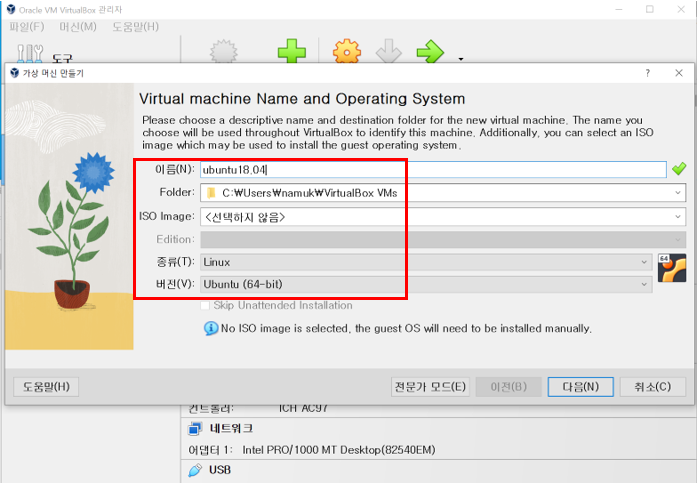Click the green arrow Start icon
This screenshot has width=700, height=485.
430,51
